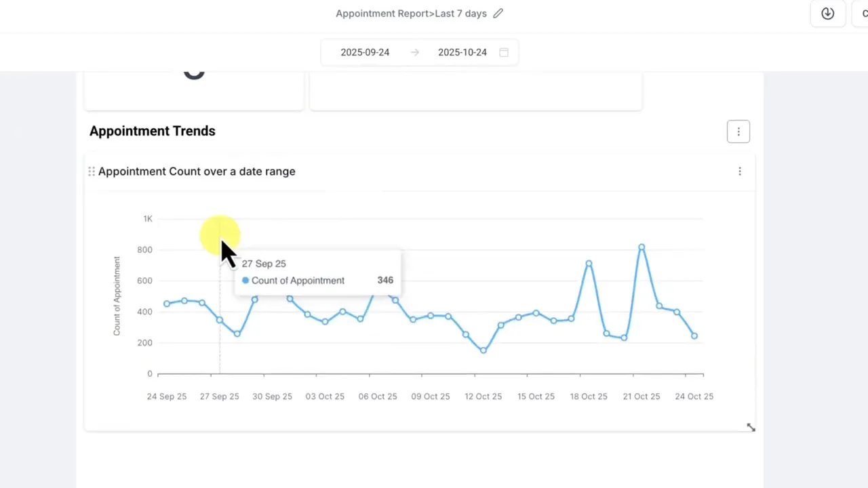Click the 'Count of Appointment' vertical axis title

(117, 296)
